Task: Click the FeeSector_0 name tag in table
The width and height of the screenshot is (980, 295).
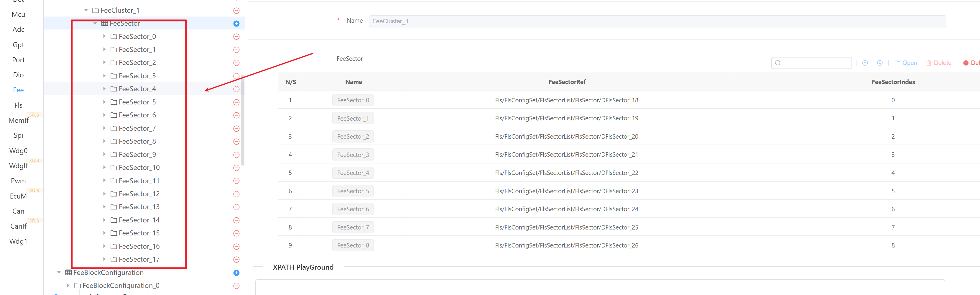Action: coord(353,100)
